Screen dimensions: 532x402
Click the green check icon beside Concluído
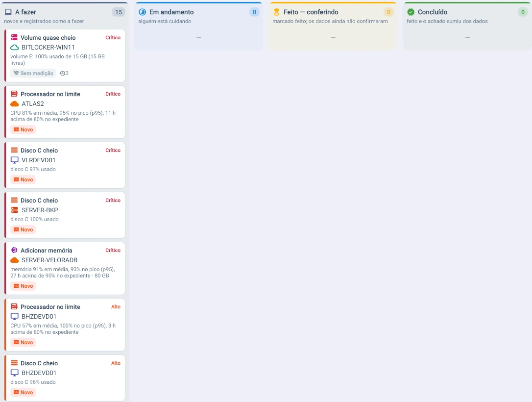coord(411,12)
